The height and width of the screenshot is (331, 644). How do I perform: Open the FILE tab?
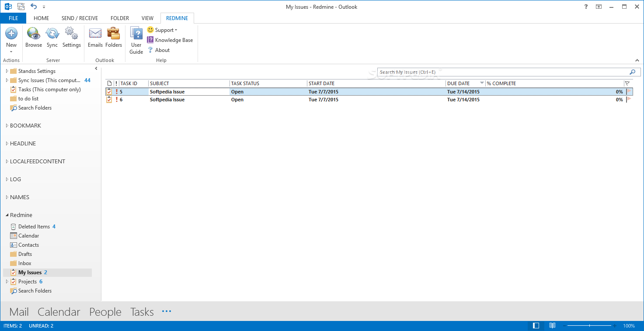coord(13,18)
